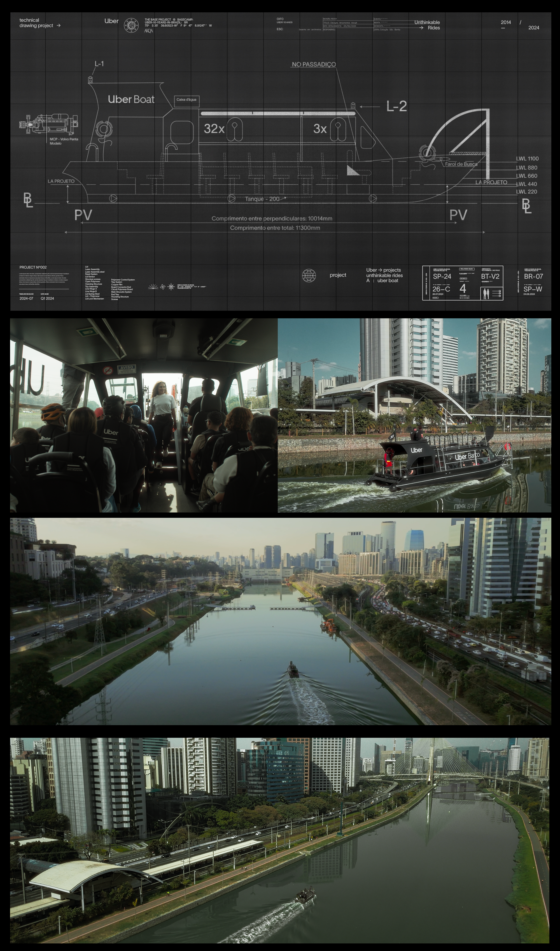Click the 'LWL 660' waterline label

point(526,176)
